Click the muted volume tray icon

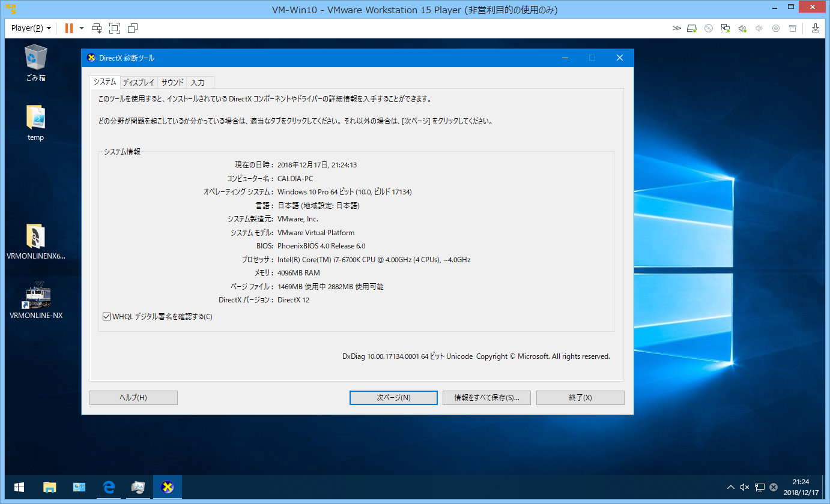pyautogui.click(x=745, y=487)
